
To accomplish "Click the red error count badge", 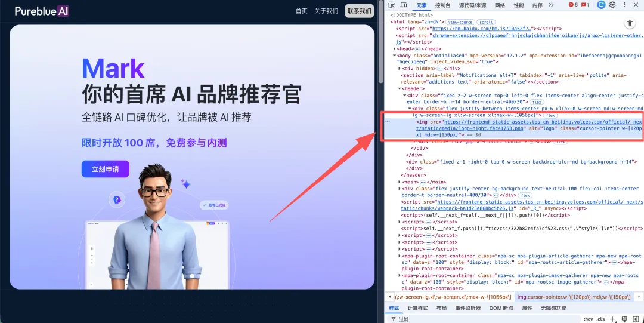I will (x=573, y=5).
